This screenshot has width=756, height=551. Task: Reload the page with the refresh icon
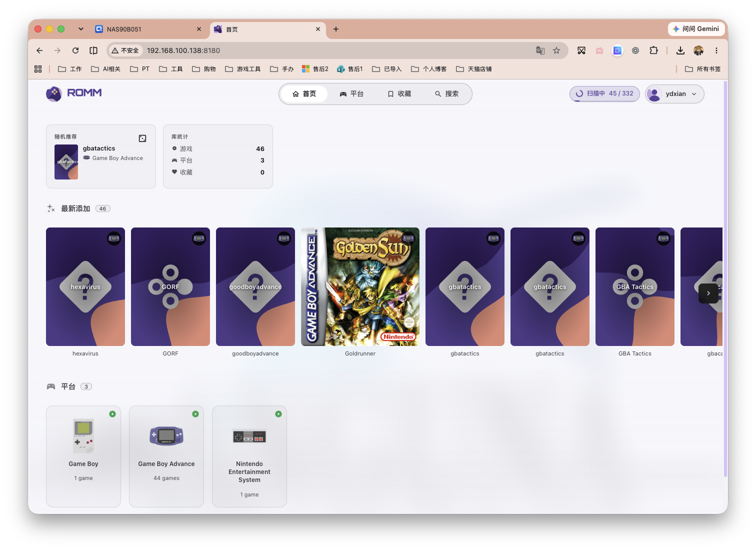(x=75, y=50)
